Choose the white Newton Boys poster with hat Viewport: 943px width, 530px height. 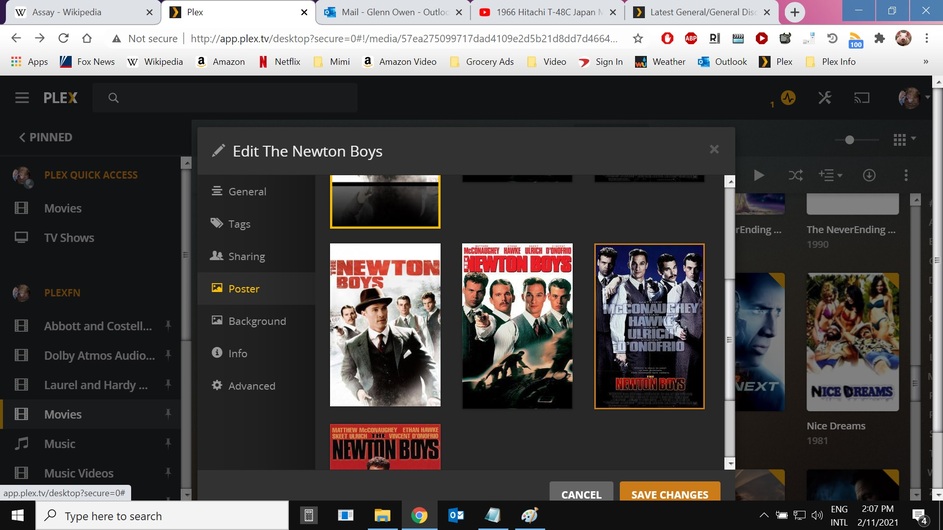385,325
